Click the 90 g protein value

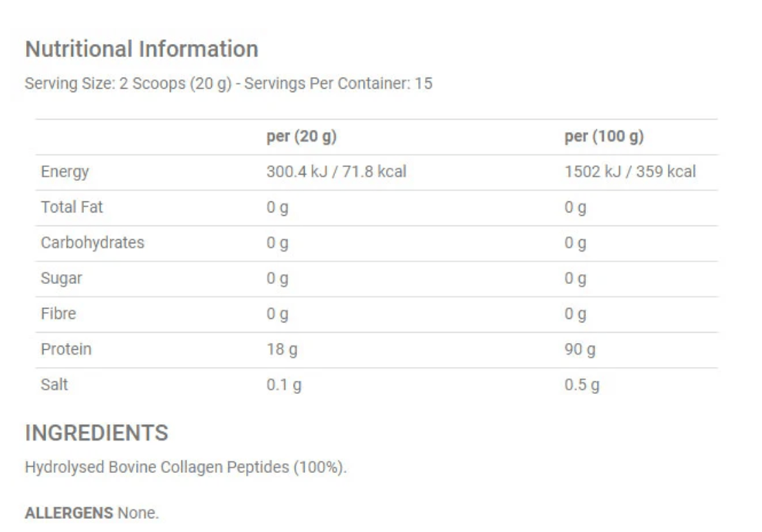(x=580, y=350)
